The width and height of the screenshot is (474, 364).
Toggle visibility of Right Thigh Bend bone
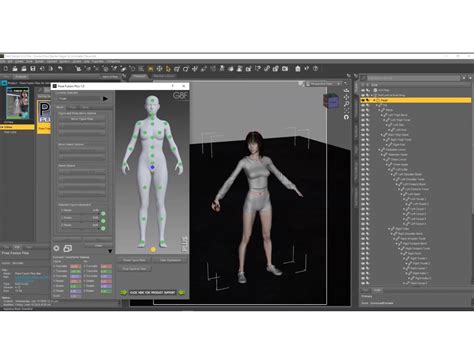[x=363, y=135]
